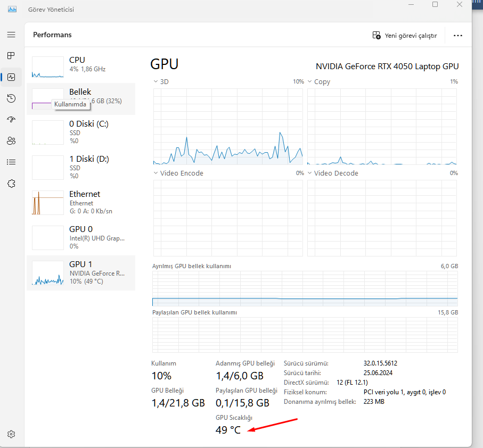Image resolution: width=483 pixels, height=448 pixels.
Task: Open Task Manager settings gear
Action: coord(11,434)
